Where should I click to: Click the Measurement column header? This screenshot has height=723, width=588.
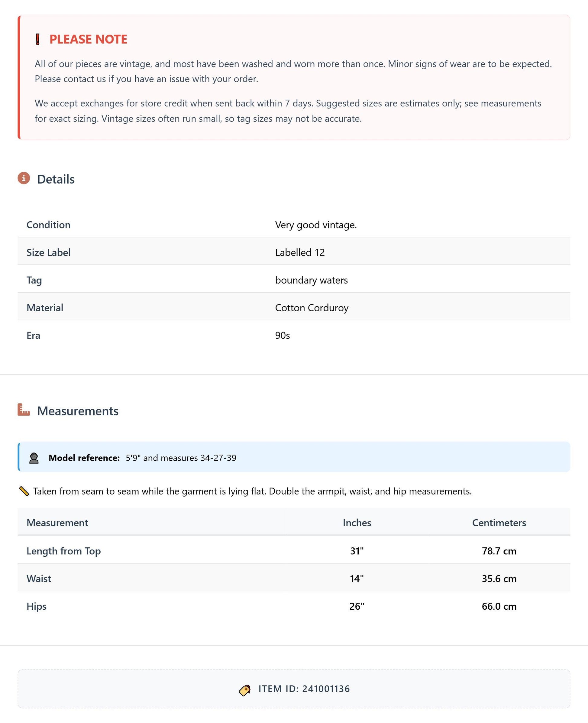[x=57, y=523]
